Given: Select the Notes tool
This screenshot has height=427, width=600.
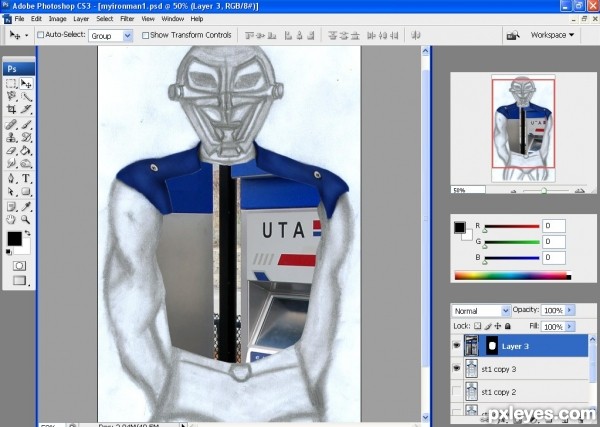Looking at the screenshot, I should [x=11, y=207].
